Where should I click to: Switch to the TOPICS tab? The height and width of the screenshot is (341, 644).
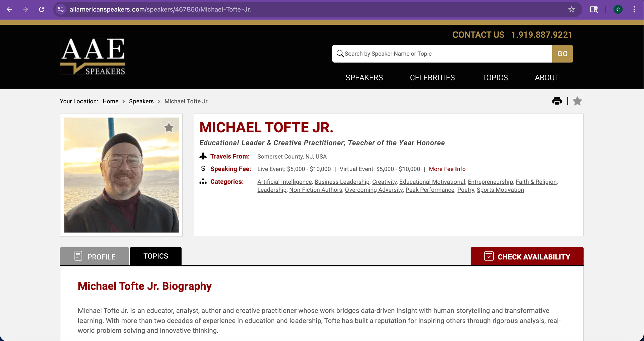point(156,256)
